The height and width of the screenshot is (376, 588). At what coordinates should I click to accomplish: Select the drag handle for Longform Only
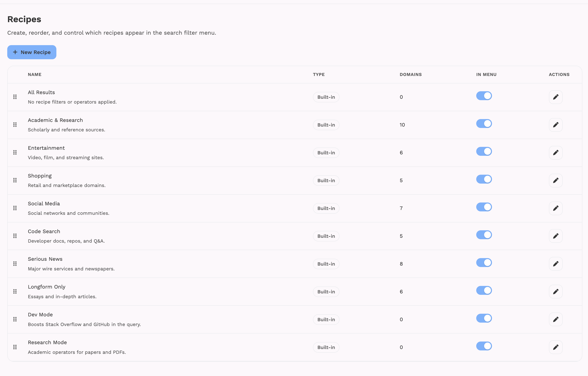(15, 291)
